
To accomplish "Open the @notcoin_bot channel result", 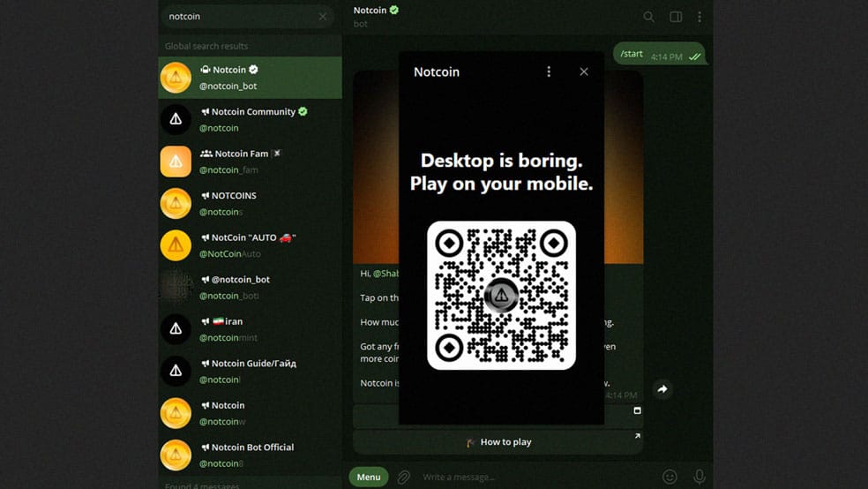I will pos(250,288).
